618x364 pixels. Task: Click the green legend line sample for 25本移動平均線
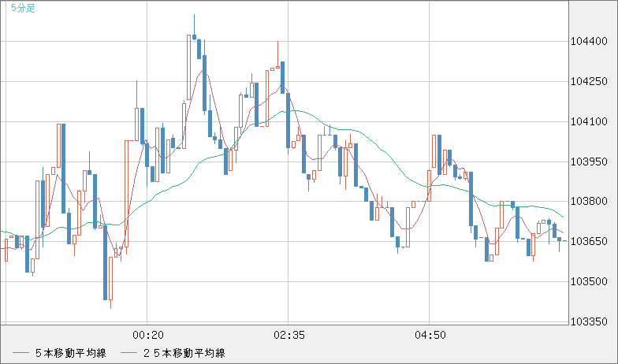[x=128, y=353]
